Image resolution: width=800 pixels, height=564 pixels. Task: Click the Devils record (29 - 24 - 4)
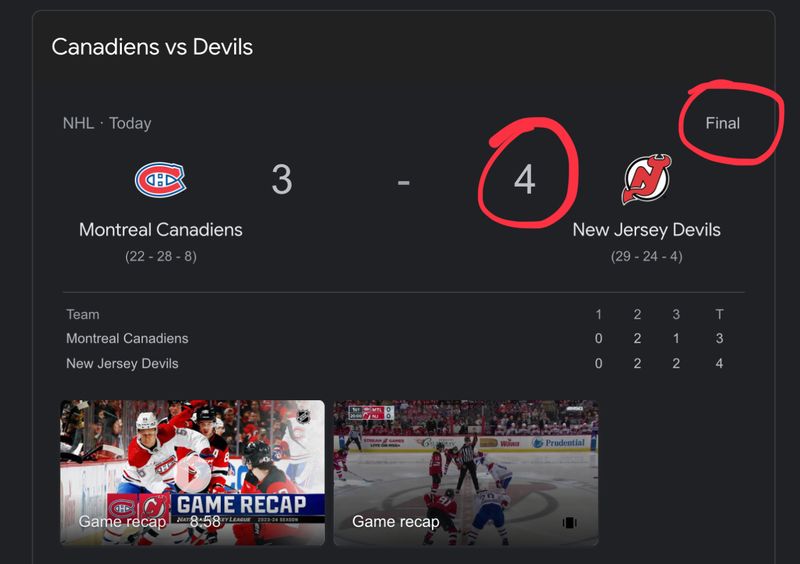(646, 256)
